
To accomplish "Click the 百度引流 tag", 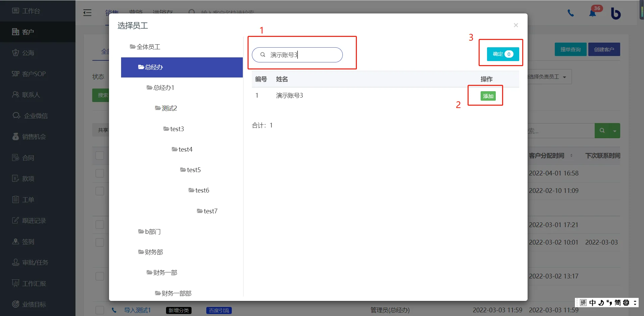I will click(219, 311).
